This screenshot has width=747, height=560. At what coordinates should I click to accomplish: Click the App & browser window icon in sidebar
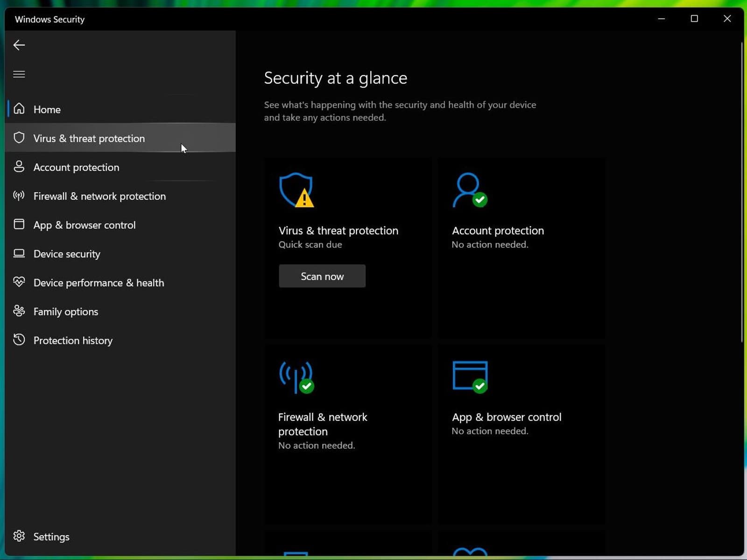click(19, 224)
